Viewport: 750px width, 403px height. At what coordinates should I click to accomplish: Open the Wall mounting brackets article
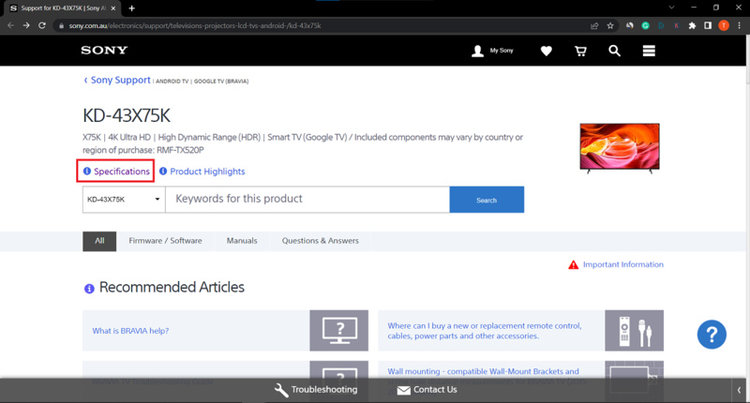[x=483, y=371]
